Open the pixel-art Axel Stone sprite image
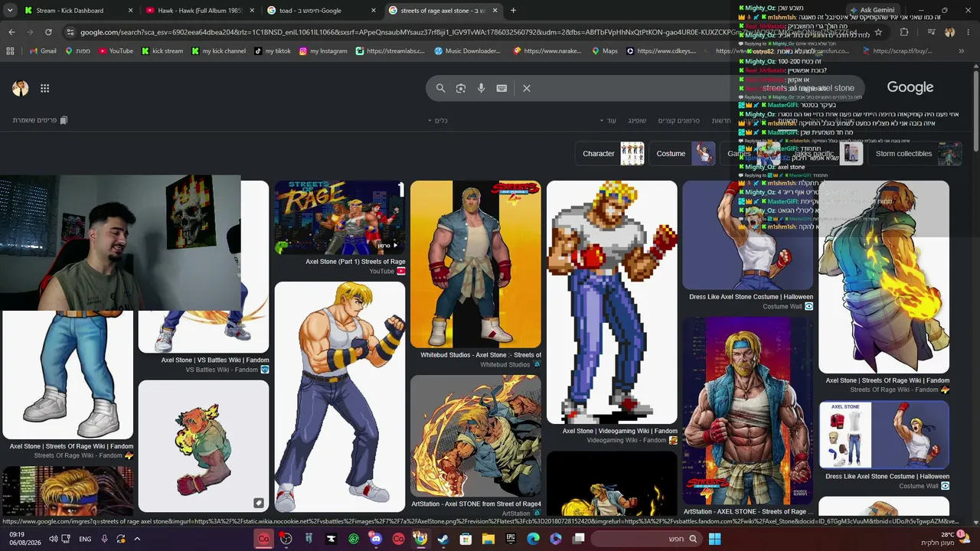 [x=612, y=302]
